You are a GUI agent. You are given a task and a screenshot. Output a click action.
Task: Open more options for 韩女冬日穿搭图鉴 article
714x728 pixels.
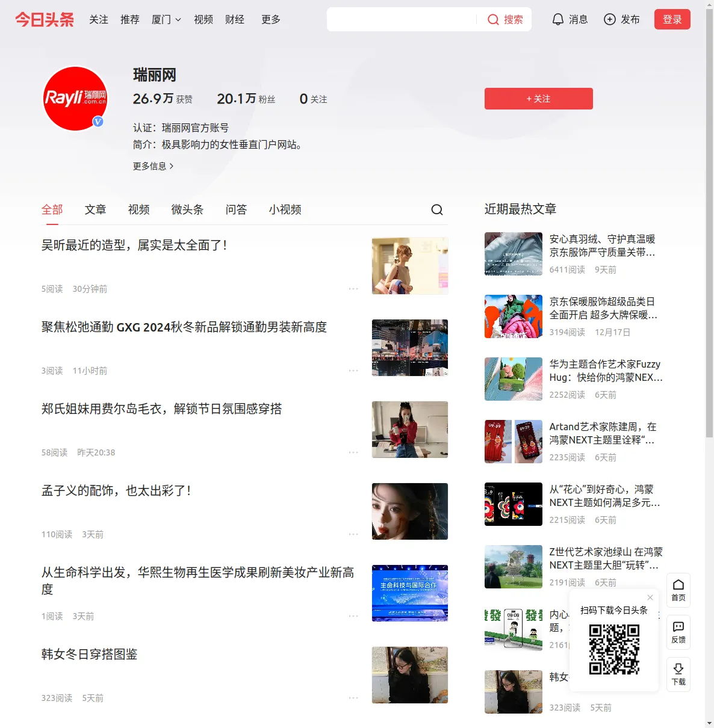tap(353, 698)
